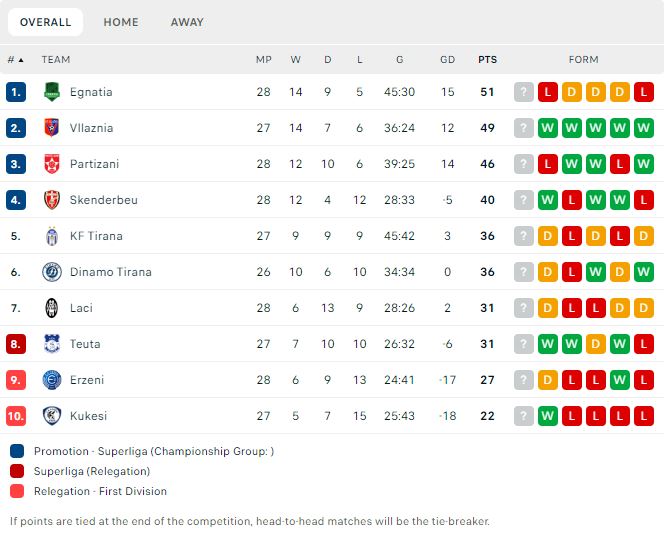Sort standings by PTS header
The height and width of the screenshot is (536, 668).
487,60
